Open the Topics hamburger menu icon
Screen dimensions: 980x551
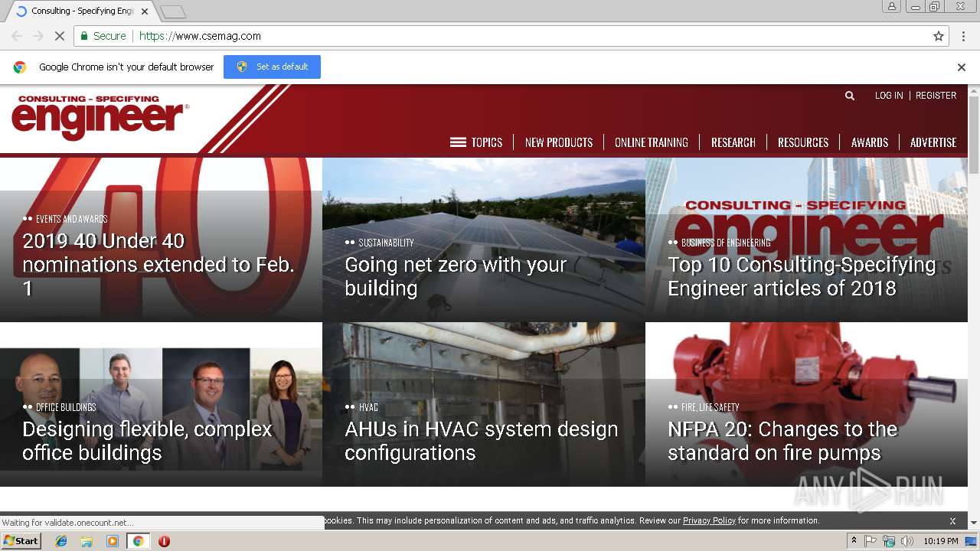[x=458, y=142]
